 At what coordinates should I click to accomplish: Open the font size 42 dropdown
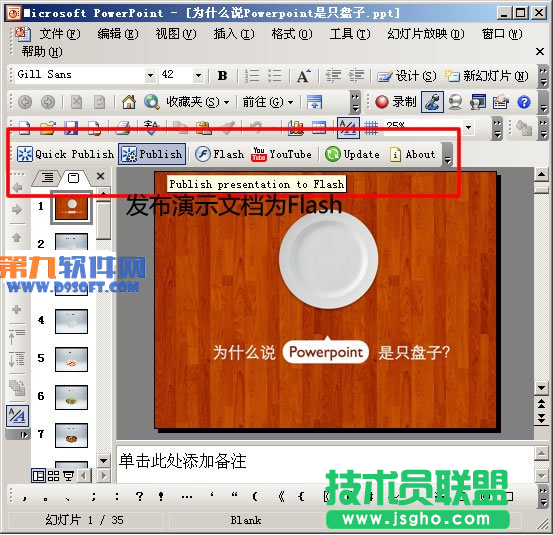199,75
